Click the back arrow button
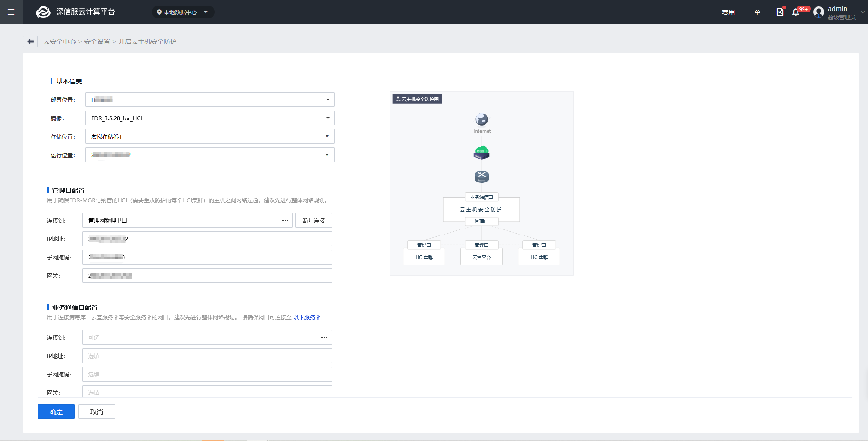The height and width of the screenshot is (441, 868). coord(30,41)
